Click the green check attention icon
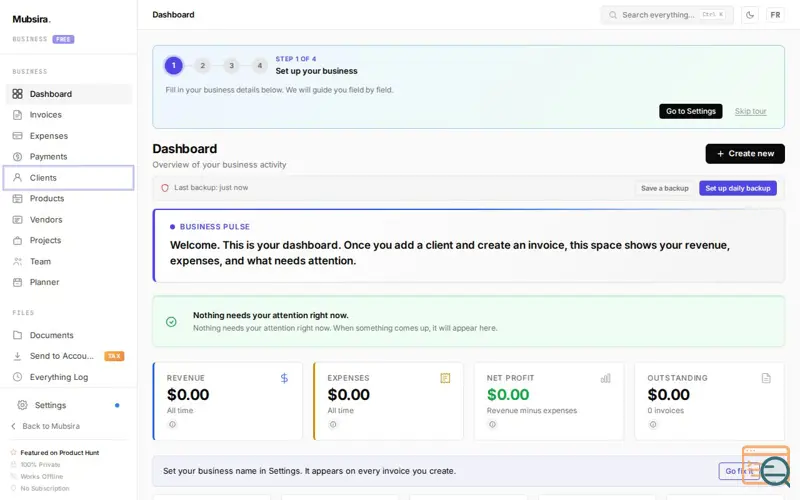The width and height of the screenshot is (800, 500). [x=171, y=322]
